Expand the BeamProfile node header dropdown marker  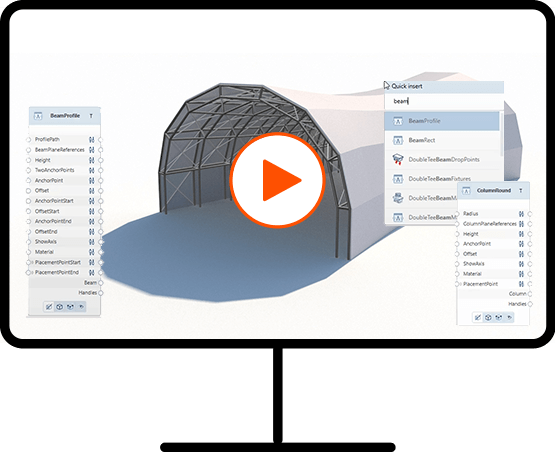point(91,116)
